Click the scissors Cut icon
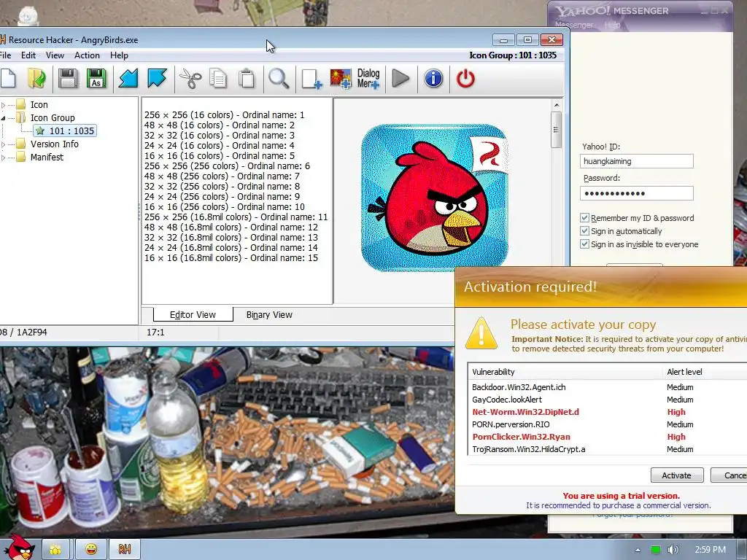 click(190, 79)
